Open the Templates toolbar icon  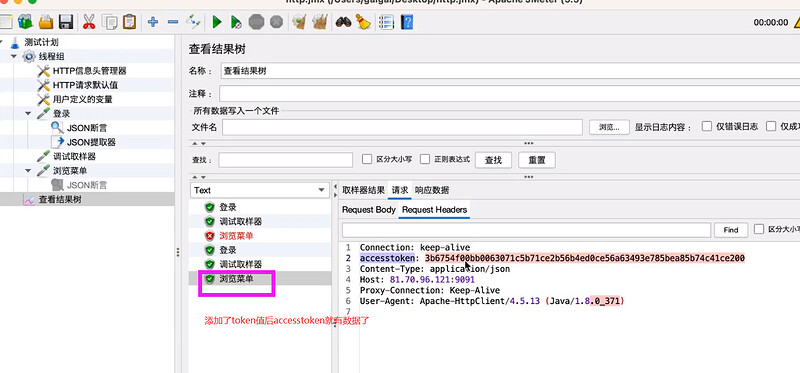[x=24, y=21]
